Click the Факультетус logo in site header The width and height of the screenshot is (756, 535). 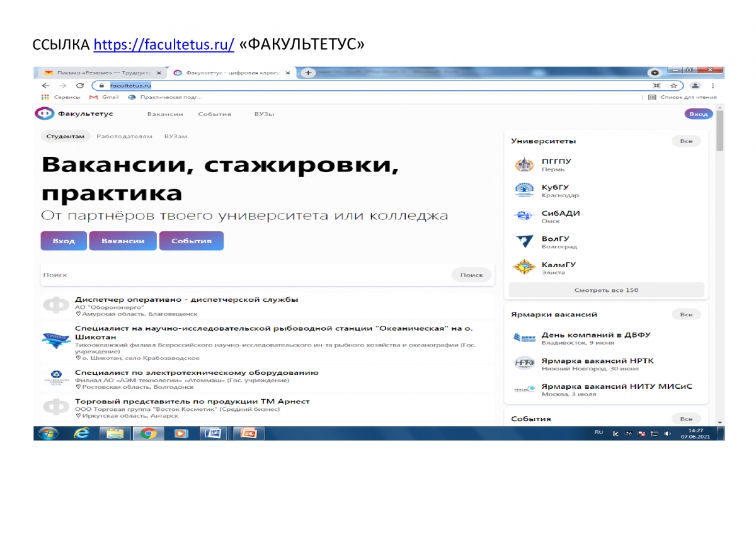[74, 114]
